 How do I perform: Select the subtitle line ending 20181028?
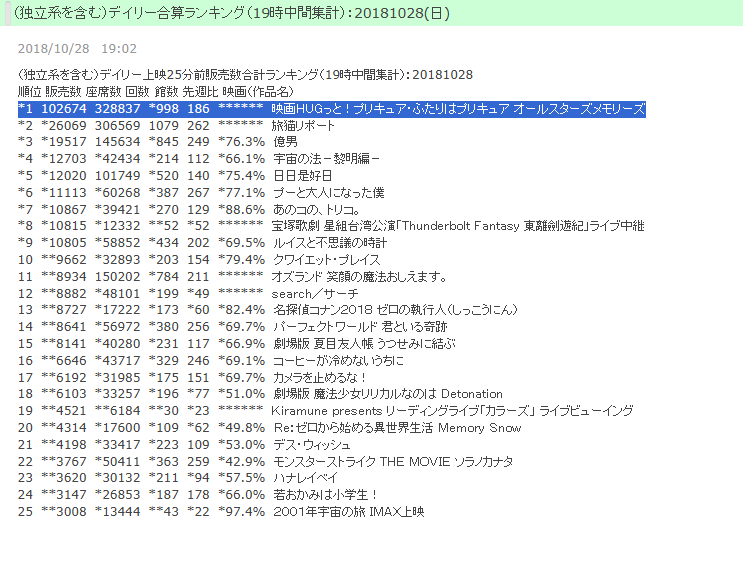pyautogui.click(x=245, y=74)
